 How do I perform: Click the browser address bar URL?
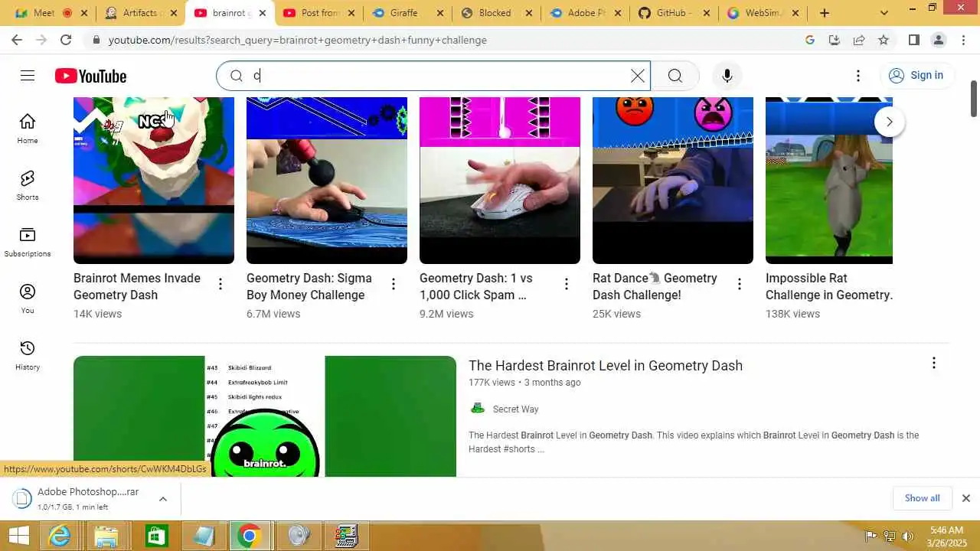click(x=297, y=40)
